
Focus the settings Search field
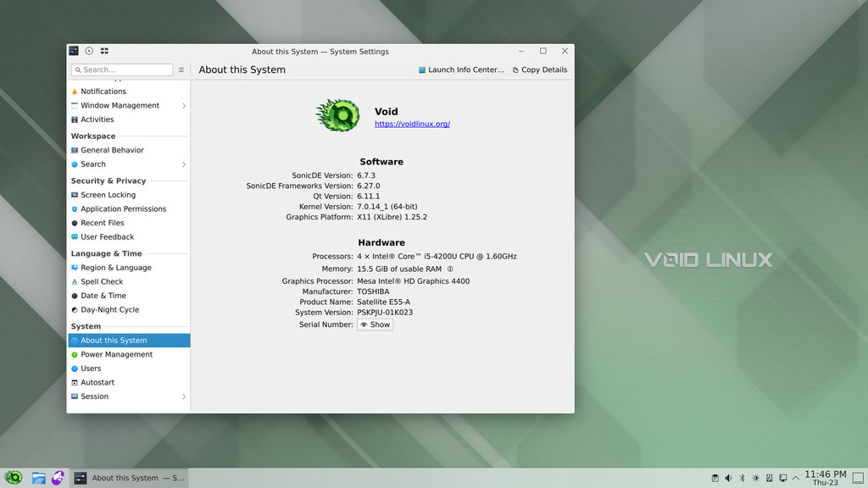[122, 69]
